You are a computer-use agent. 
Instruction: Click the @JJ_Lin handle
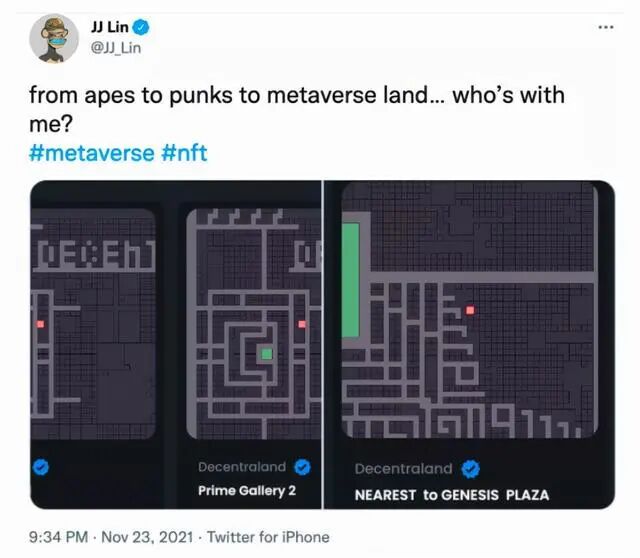tap(116, 48)
